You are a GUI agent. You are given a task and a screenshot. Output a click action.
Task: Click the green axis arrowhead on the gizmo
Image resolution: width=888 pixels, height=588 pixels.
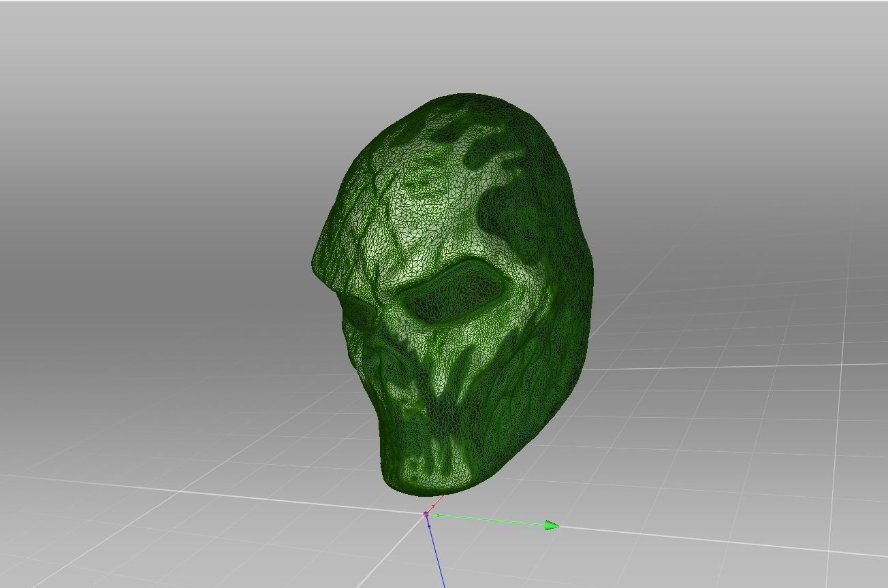[x=552, y=525]
